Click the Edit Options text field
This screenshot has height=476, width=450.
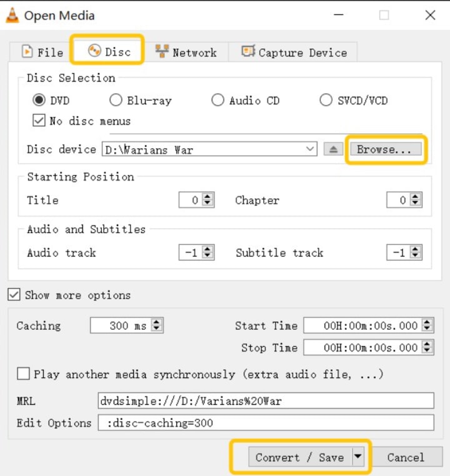[x=266, y=422]
